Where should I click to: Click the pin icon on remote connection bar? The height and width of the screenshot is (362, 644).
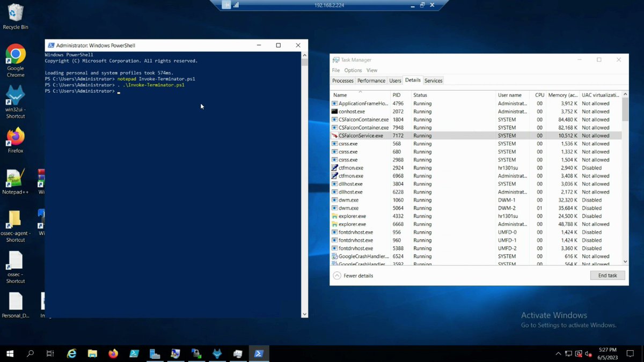[226, 5]
